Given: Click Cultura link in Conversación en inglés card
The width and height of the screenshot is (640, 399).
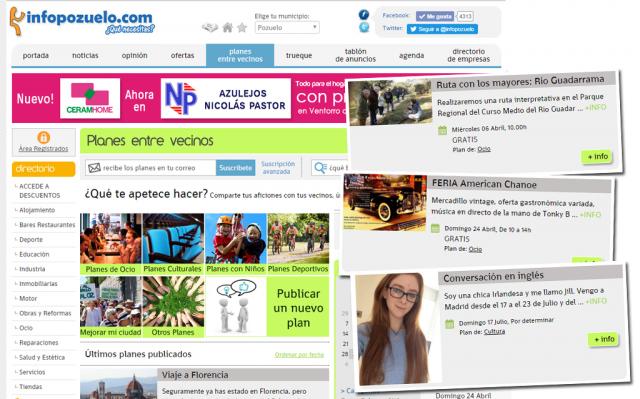Looking at the screenshot, I should pyautogui.click(x=494, y=332).
